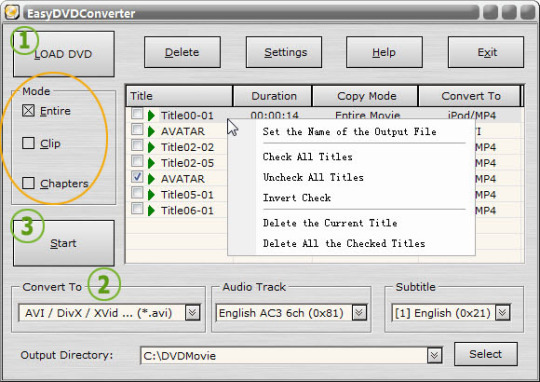
Task: Expand the Audio Track dropdown
Action: point(359,313)
